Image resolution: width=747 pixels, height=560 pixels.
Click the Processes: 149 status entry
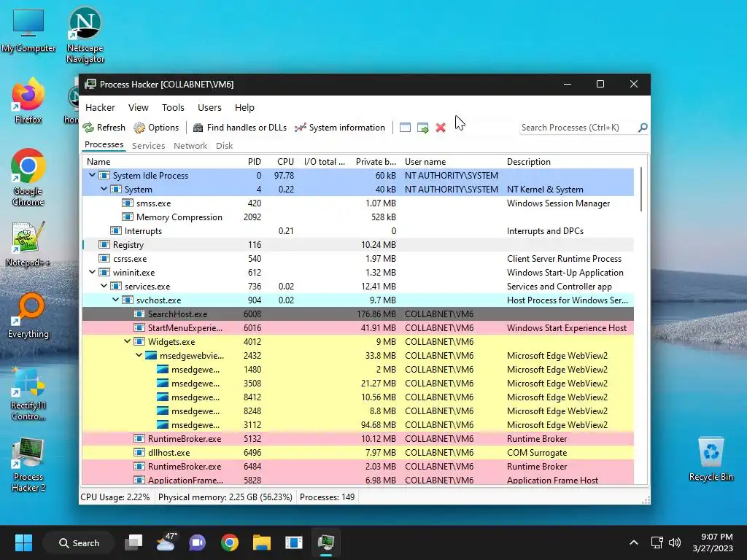[327, 497]
